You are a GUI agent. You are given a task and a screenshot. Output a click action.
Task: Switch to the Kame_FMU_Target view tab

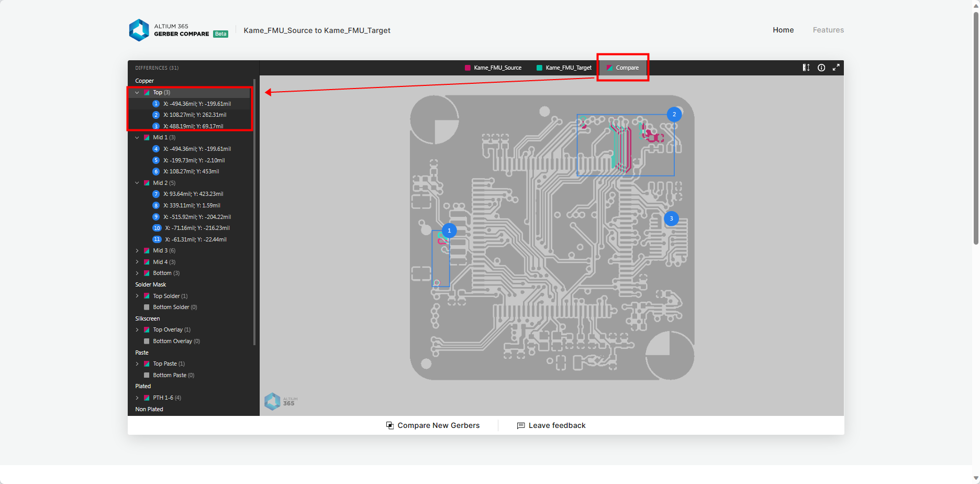[x=564, y=68]
